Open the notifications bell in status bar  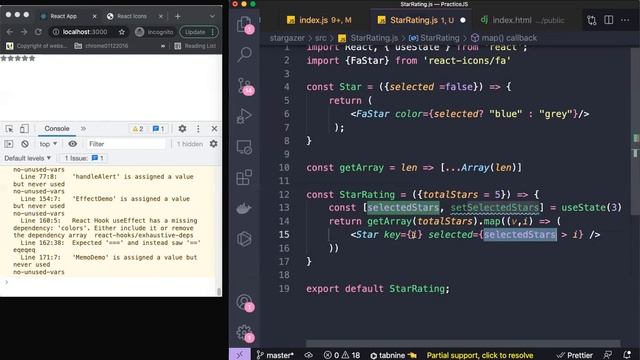click(x=627, y=355)
